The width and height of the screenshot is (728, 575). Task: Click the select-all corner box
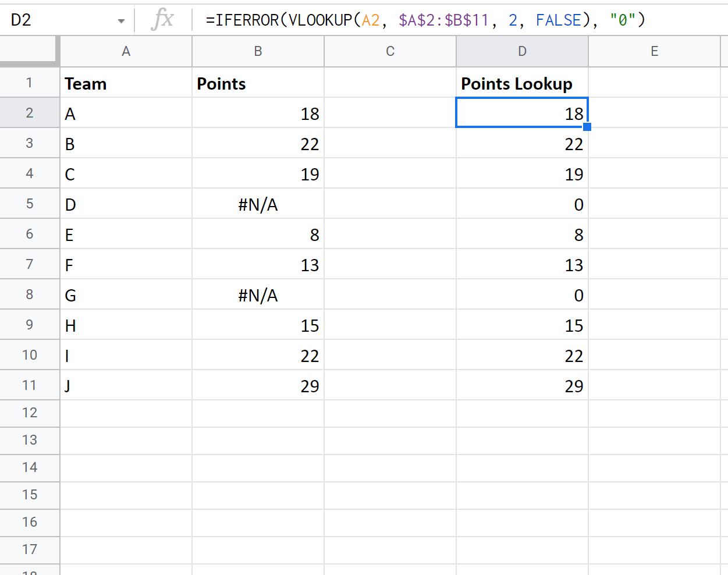click(x=30, y=51)
